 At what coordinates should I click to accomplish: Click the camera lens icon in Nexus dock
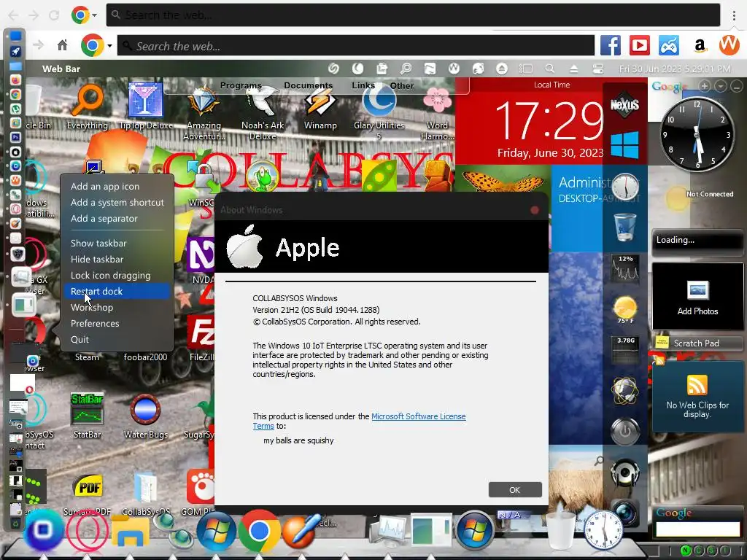(x=625, y=513)
